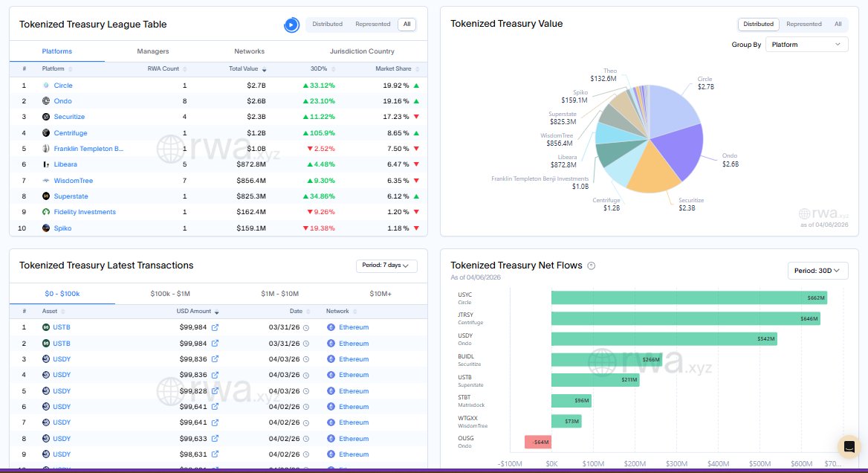Open external link icon for $99,828 transaction
This screenshot has height=473, width=868.
216,391
